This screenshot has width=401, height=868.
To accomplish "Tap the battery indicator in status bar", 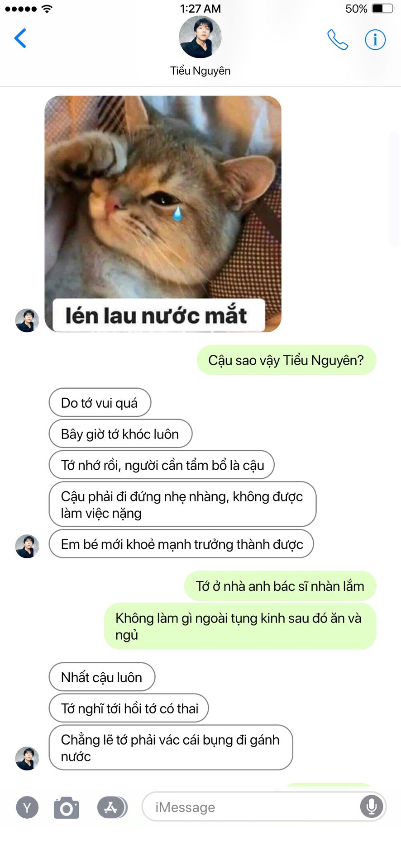I will click(x=383, y=9).
